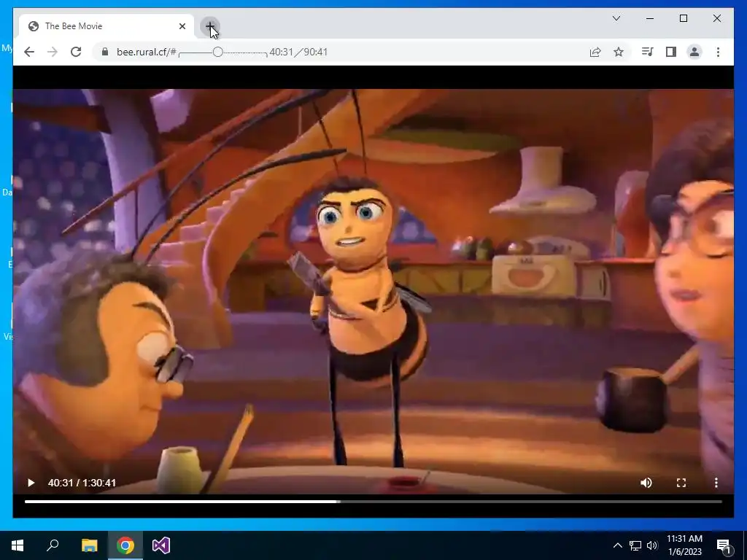Viewport: 747px width, 560px height.
Task: Close The Bee Movie tab
Action: point(182,26)
